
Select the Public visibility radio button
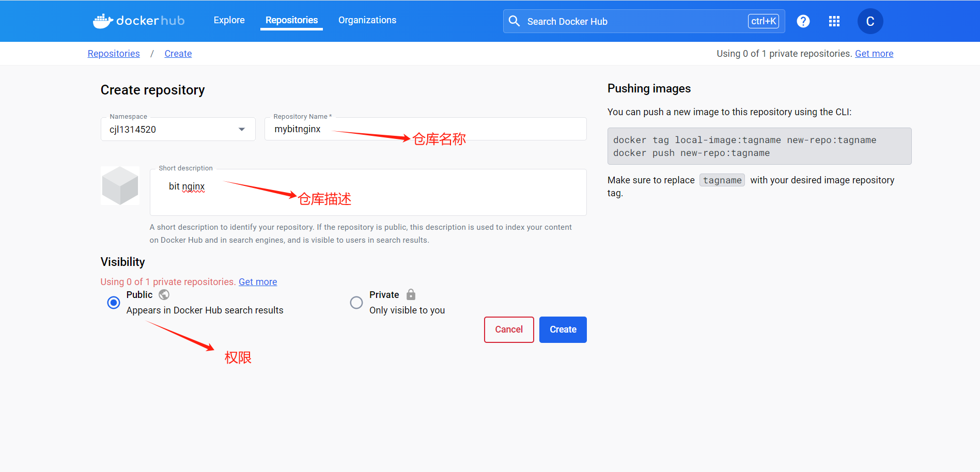(x=114, y=303)
